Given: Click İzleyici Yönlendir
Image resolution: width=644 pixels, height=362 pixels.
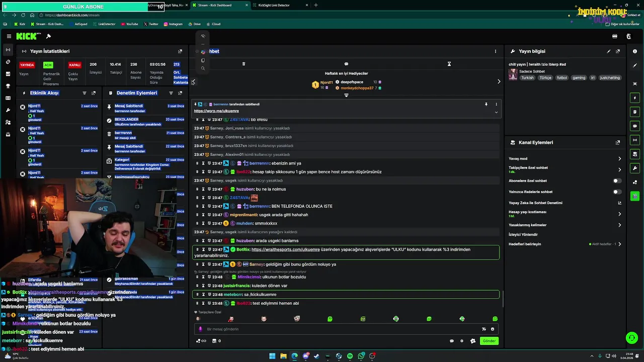Looking at the screenshot, I should pyautogui.click(x=523, y=235).
